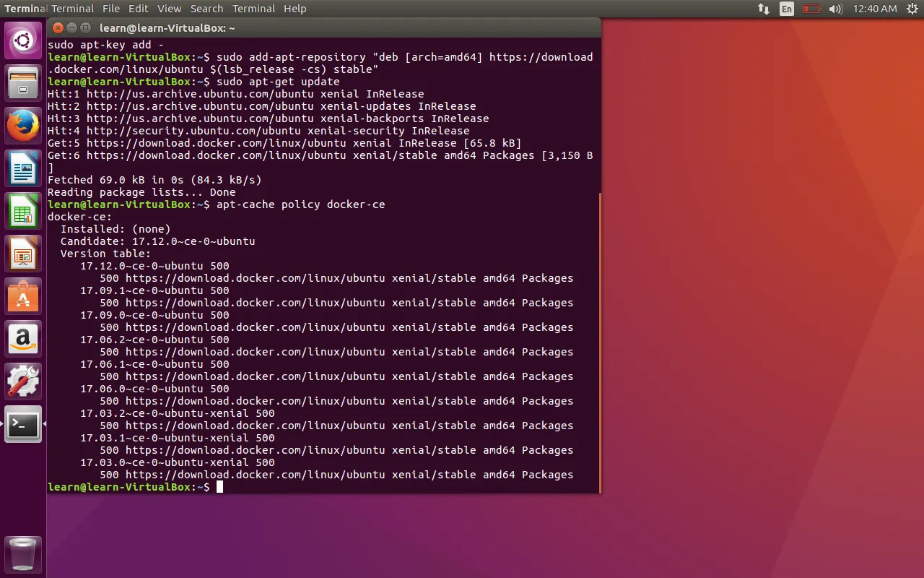The image size is (924, 578).
Task: Open the Ubuntu Dash search launcher
Action: pyautogui.click(x=23, y=40)
